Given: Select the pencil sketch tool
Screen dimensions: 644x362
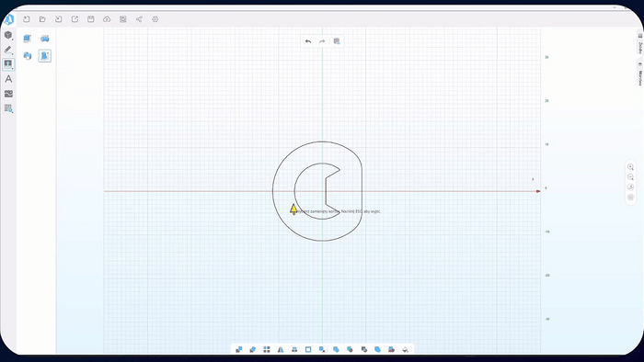Looking at the screenshot, I should [8, 50].
